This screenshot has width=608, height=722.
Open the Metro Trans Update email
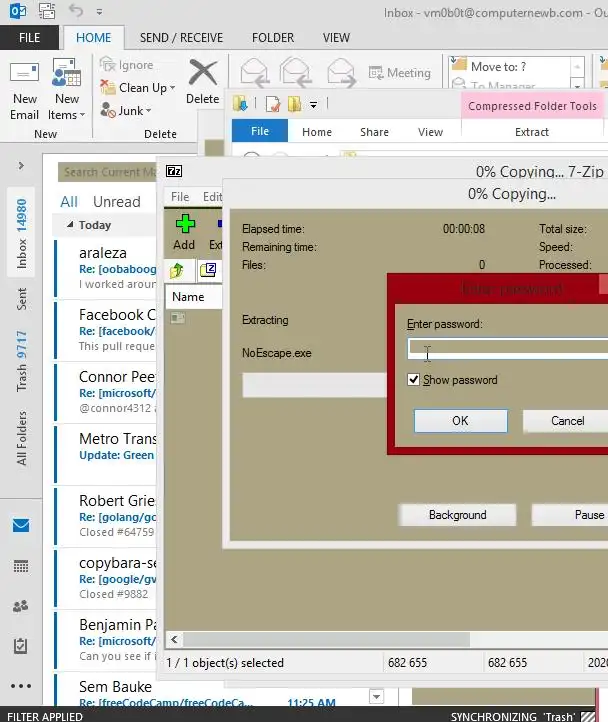[x=105, y=454]
